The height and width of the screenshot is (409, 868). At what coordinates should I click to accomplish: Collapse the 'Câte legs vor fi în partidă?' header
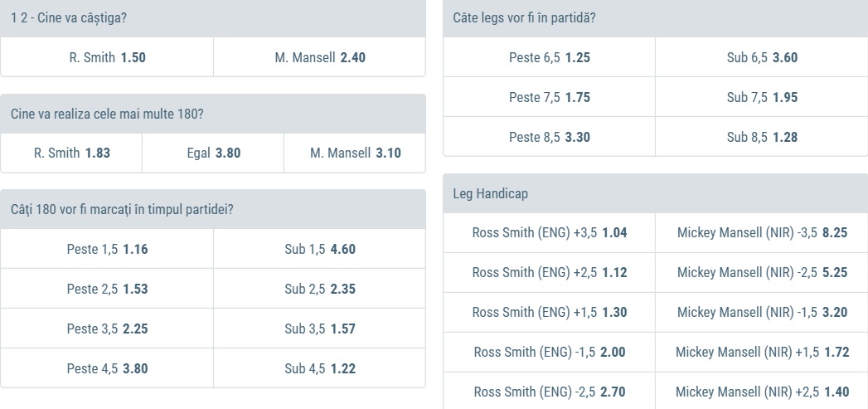655,18
